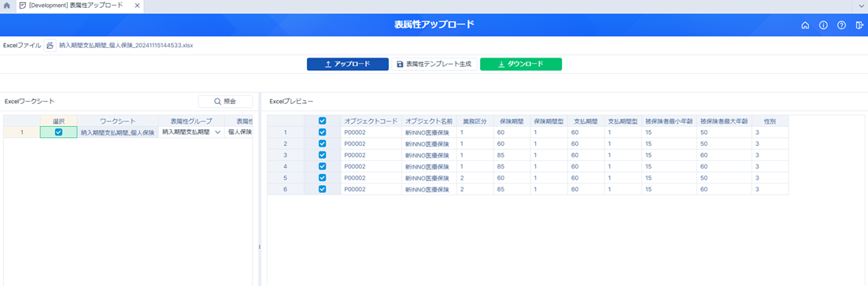Click 新INNO医療保険 in preview row 6
868x286 pixels.
click(429, 190)
